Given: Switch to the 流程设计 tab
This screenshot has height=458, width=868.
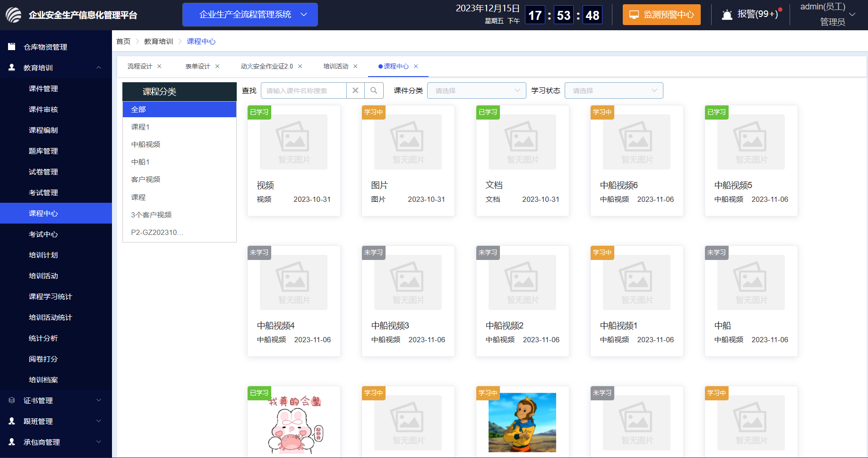Looking at the screenshot, I should pos(140,66).
